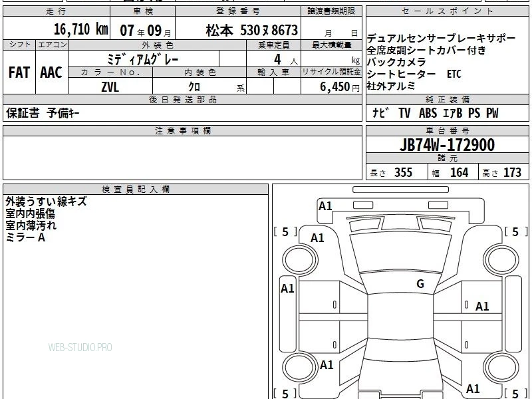Screen dimensions: 532x399
Task: Click ABS in genuine equipment row
Action: [x=428, y=113]
